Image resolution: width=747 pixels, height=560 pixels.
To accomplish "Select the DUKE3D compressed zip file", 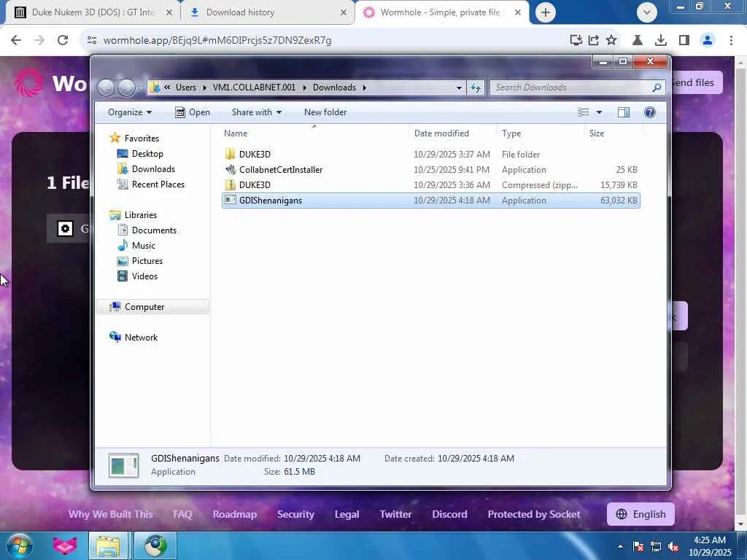I will [430, 184].
